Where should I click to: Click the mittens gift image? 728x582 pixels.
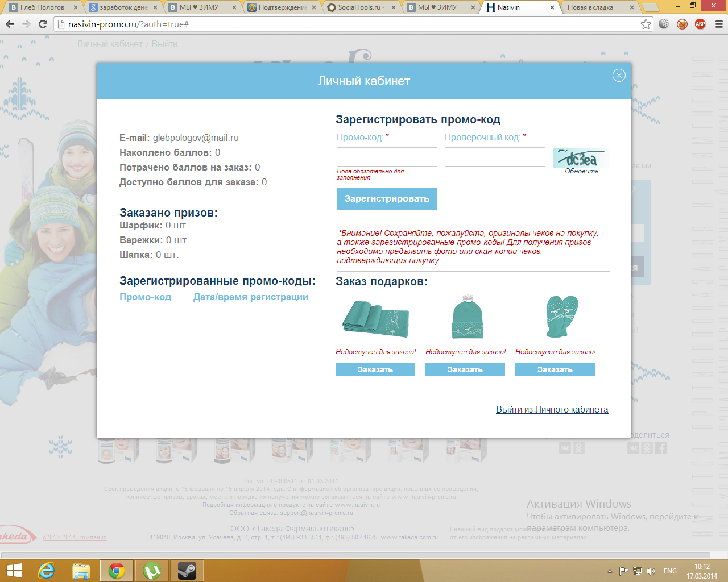(x=561, y=317)
